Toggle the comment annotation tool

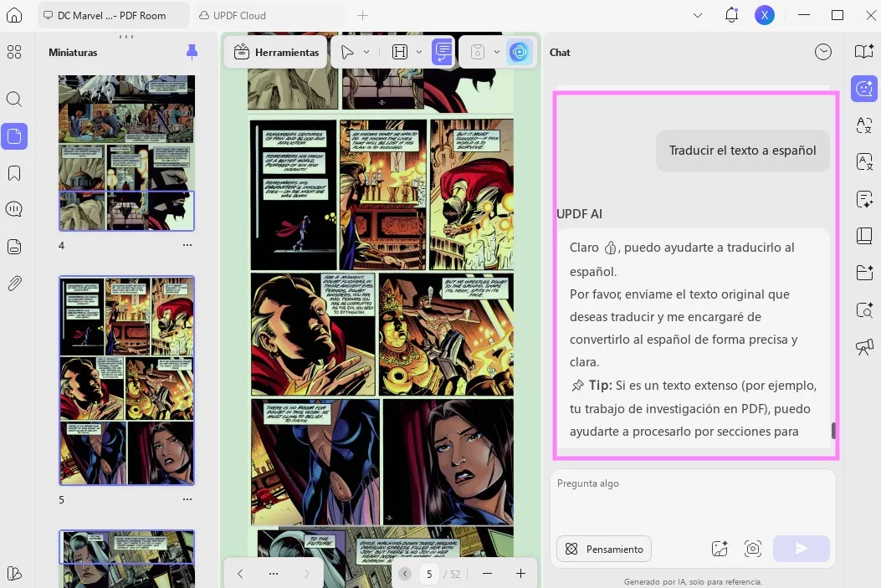point(443,52)
